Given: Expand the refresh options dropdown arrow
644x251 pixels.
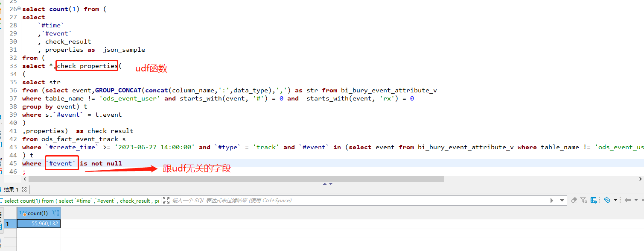Looking at the screenshot, I should 615,200.
